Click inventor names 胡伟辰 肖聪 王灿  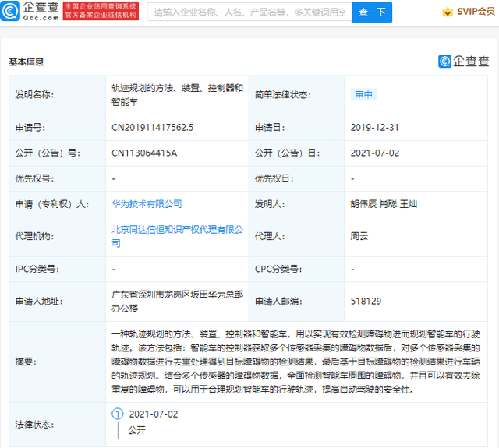pos(384,204)
